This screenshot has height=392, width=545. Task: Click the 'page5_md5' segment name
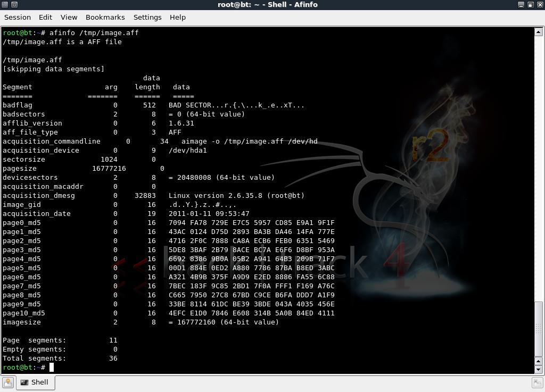pyautogui.click(x=21, y=268)
